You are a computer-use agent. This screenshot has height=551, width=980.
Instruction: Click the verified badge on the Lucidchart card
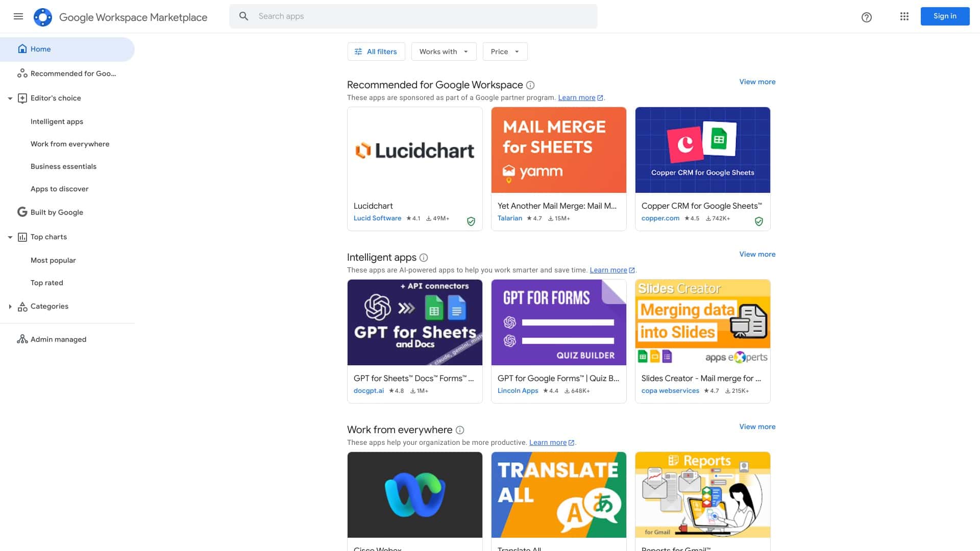pyautogui.click(x=471, y=221)
